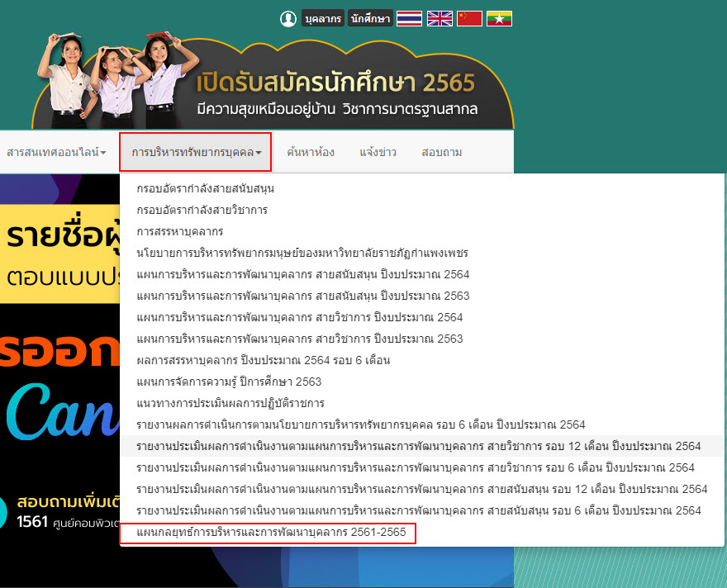Open the บุคลากร staff button
This screenshot has width=727, height=588.
pos(323,18)
